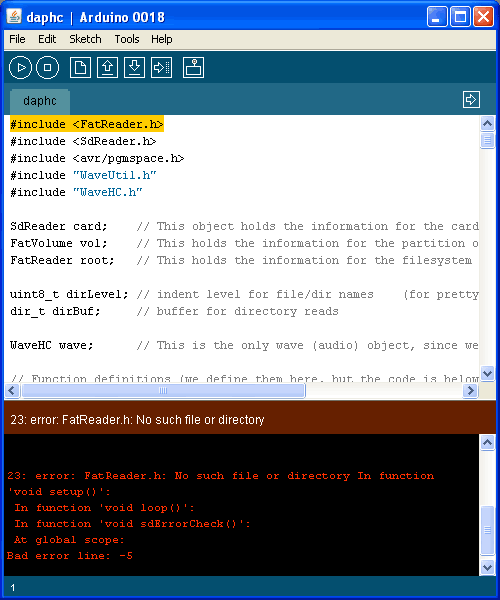Viewport: 500px width, 600px height.
Task: Click editor horizontal scrollbar right arrow
Action: (471, 391)
